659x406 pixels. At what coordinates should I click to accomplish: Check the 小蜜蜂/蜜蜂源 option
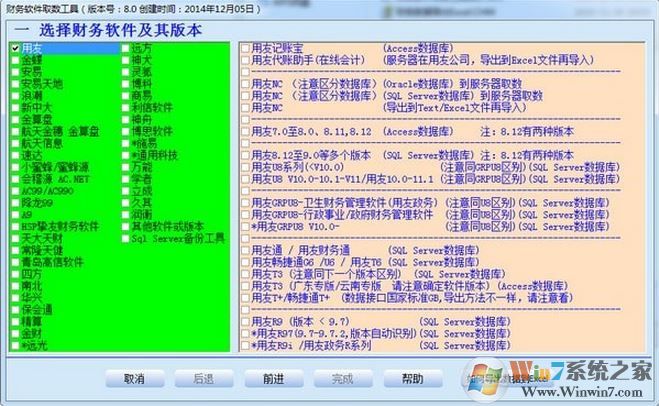point(16,167)
